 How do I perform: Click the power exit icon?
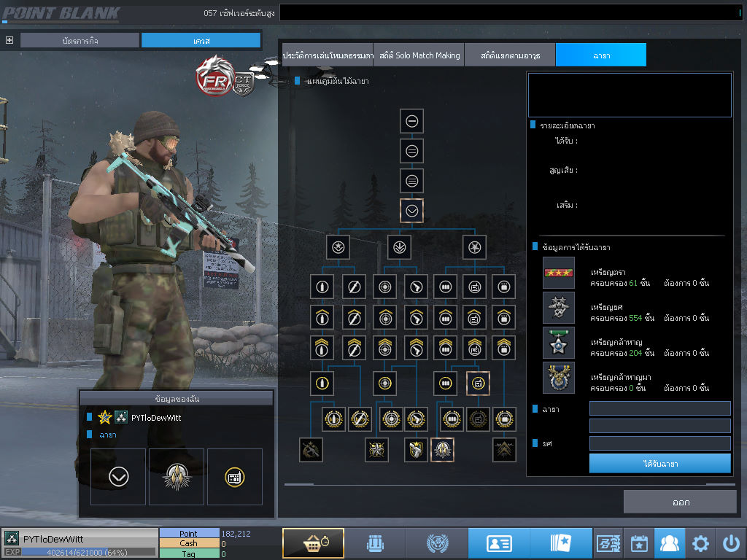pos(731,542)
